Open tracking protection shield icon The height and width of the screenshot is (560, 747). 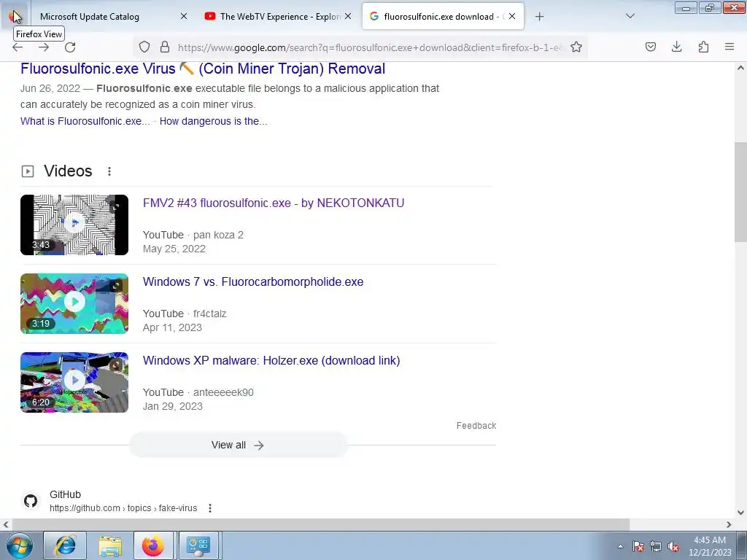coord(144,47)
